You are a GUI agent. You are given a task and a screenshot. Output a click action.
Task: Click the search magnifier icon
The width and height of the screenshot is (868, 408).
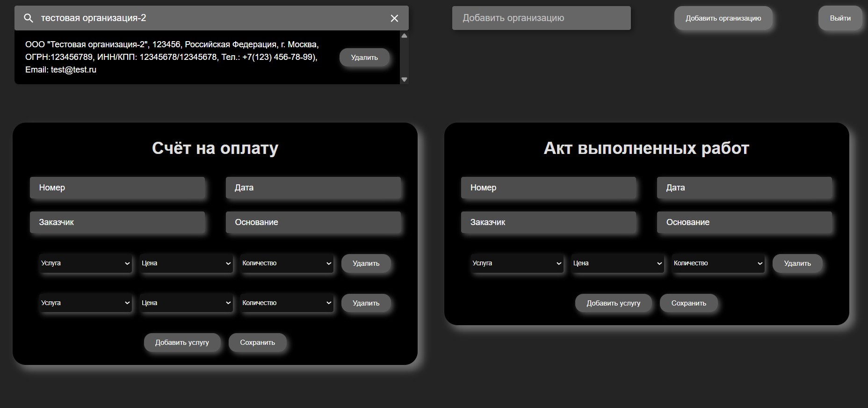point(29,18)
